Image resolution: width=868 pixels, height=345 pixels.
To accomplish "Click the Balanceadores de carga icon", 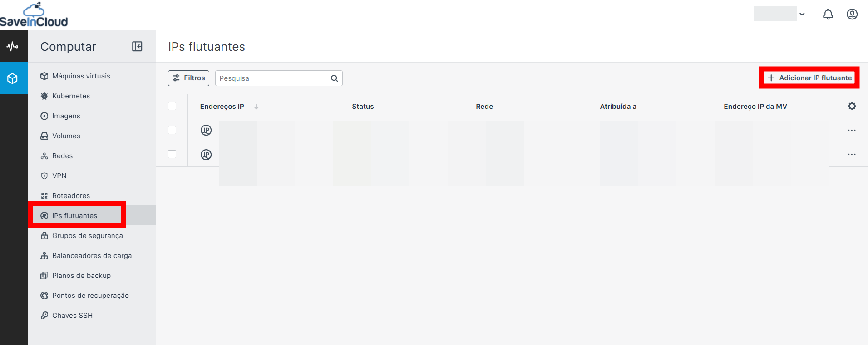I will coord(44,256).
